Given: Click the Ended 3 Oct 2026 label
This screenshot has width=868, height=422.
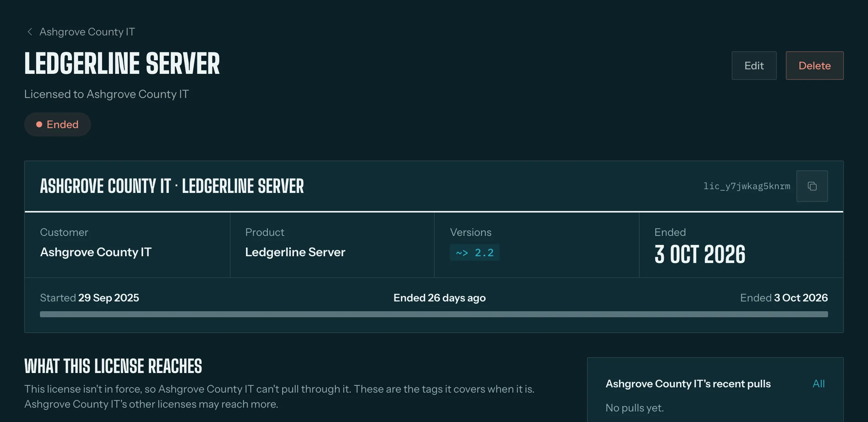Looking at the screenshot, I should pyautogui.click(x=784, y=298).
